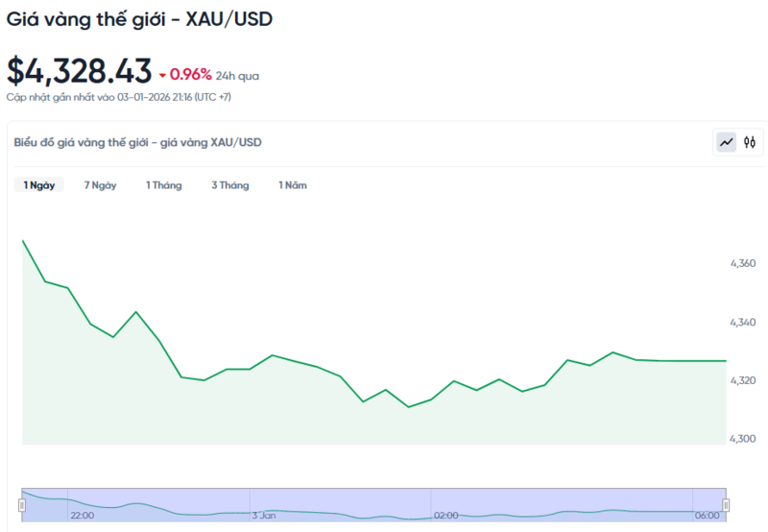Show the 3 Tháng price history

(230, 185)
